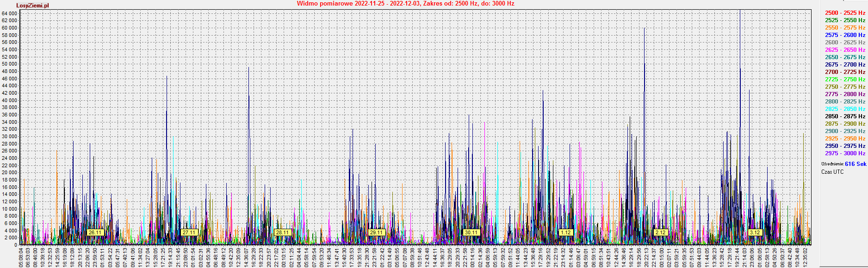This screenshot has width=868, height=268.
Task: Click the LosyZiemi.pl link in corner
Action: (32, 6)
